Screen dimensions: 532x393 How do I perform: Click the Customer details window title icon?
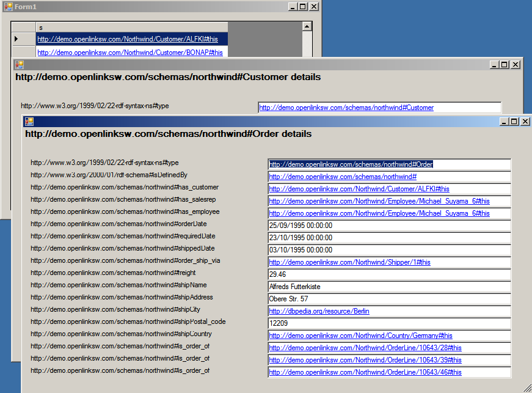pos(19,64)
